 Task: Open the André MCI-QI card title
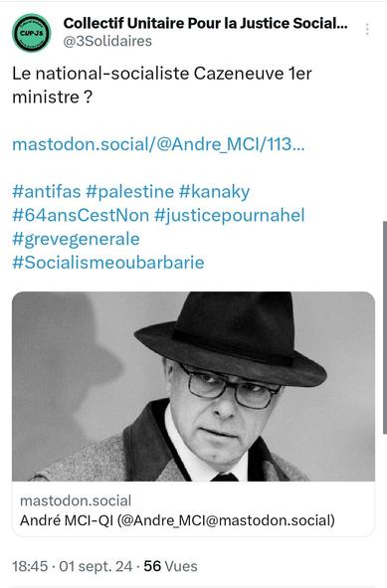pyautogui.click(x=177, y=520)
